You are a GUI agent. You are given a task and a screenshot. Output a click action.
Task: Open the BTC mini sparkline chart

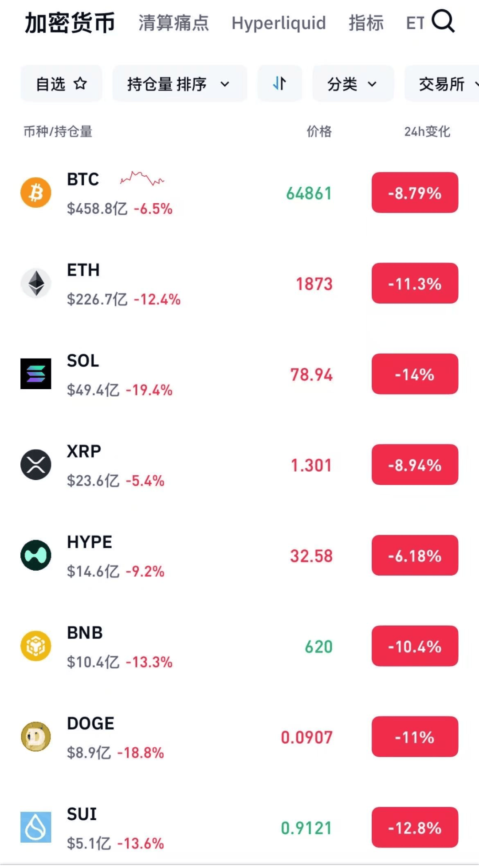(142, 179)
